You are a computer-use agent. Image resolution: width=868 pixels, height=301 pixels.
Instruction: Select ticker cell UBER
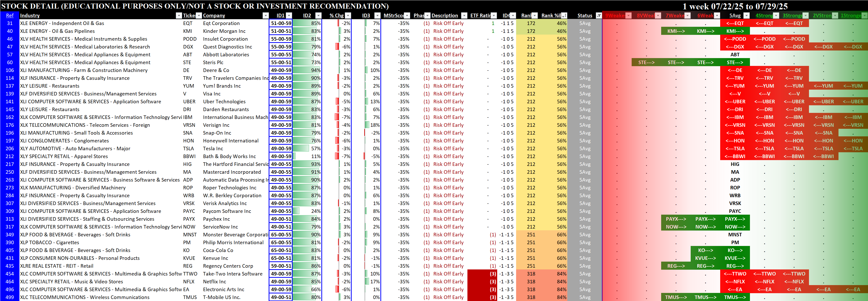(189, 102)
